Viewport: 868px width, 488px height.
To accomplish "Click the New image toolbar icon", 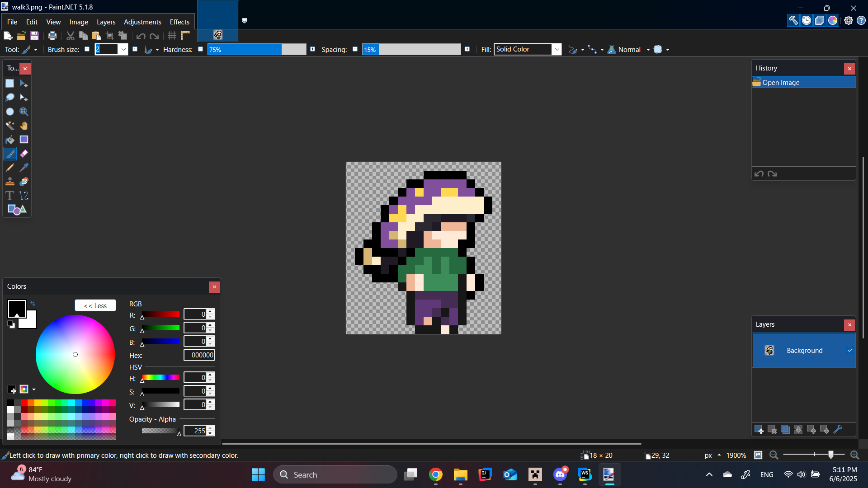I will 8,36.
